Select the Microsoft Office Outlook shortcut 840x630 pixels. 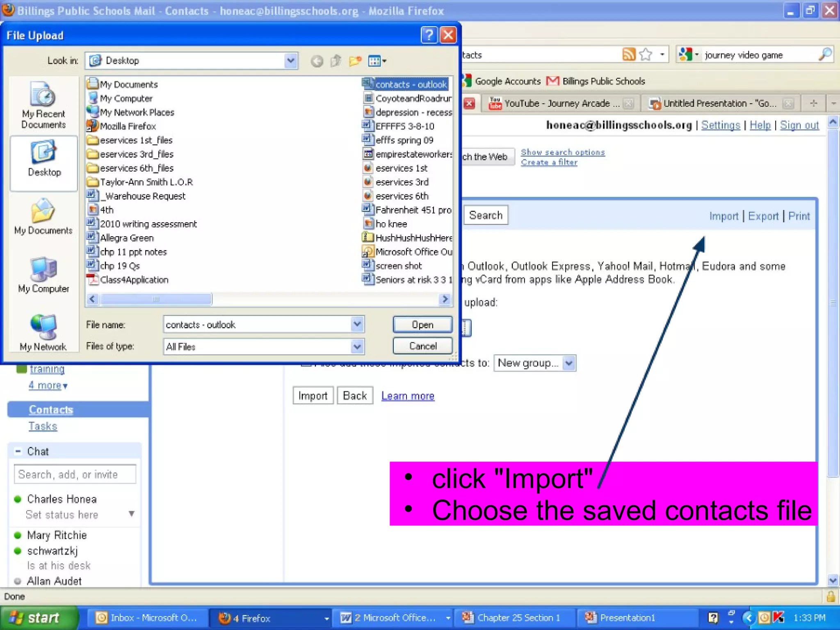pos(407,252)
